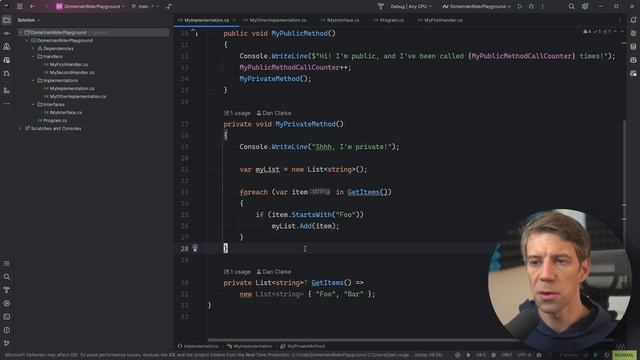Click the gutter inheritance marker on line 10

tap(194, 33)
